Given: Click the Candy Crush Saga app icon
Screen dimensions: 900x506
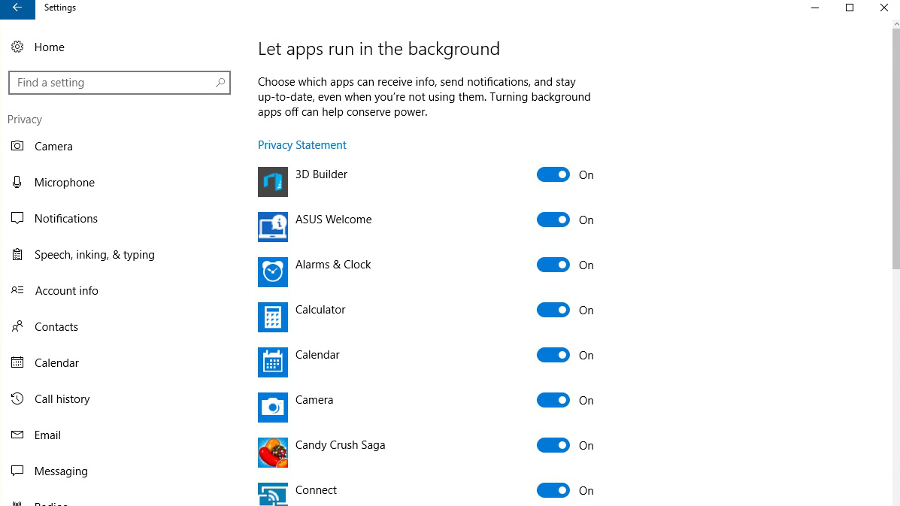Looking at the screenshot, I should [x=273, y=453].
